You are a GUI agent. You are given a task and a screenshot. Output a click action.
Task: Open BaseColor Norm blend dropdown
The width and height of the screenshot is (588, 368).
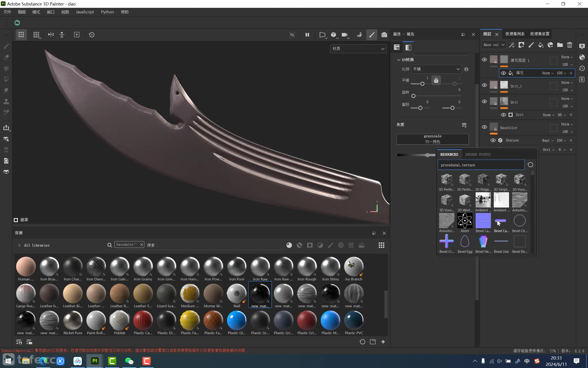[x=567, y=124]
